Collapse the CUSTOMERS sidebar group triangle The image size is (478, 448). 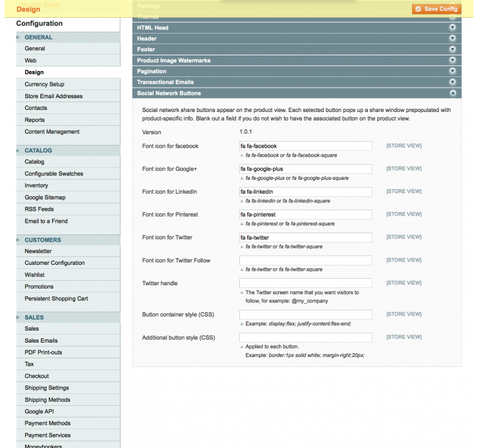pos(18,240)
